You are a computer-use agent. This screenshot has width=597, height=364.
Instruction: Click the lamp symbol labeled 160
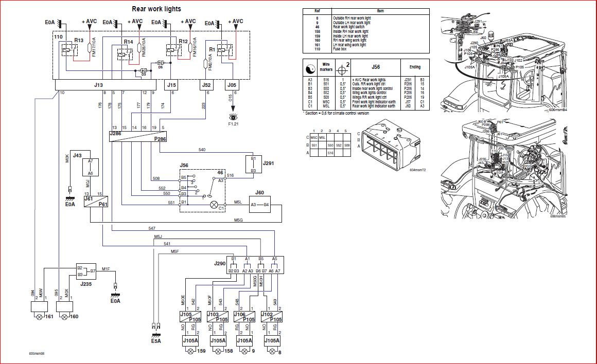(x=65, y=317)
